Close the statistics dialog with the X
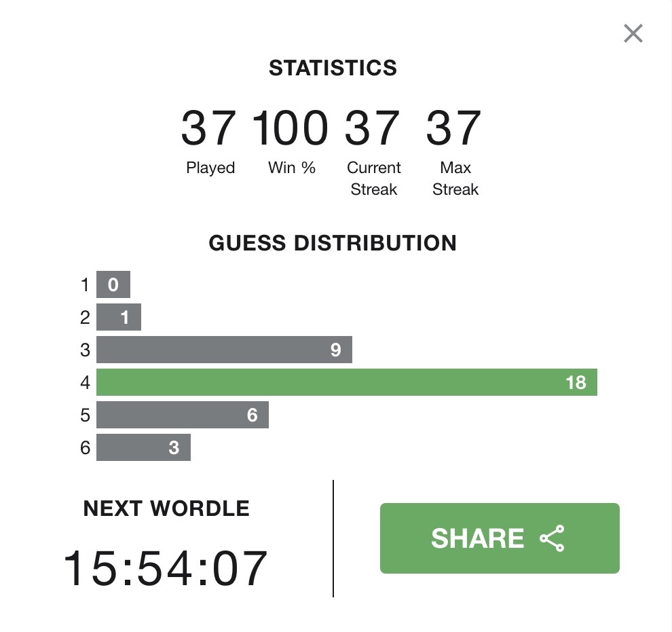 tap(633, 33)
